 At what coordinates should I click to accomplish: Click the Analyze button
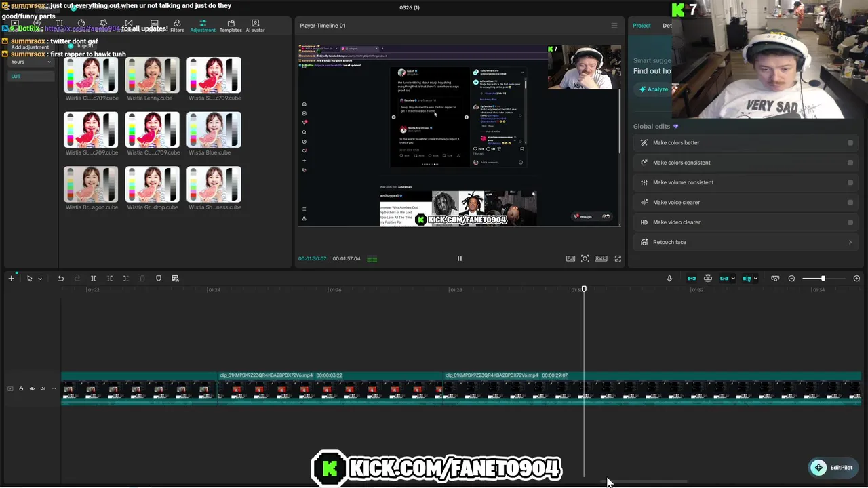pyautogui.click(x=654, y=89)
